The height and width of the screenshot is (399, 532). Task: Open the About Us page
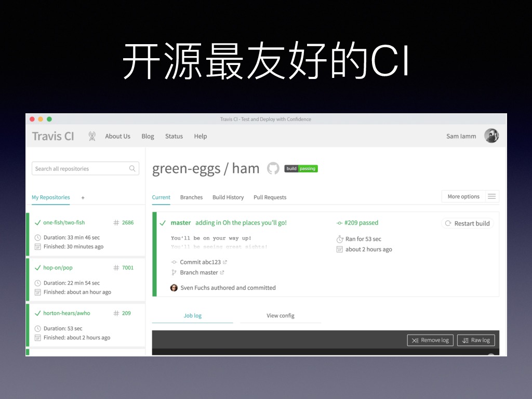pyautogui.click(x=118, y=136)
